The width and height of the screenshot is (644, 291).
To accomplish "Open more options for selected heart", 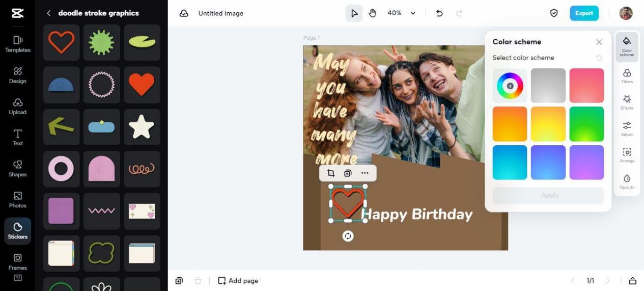I will [365, 173].
